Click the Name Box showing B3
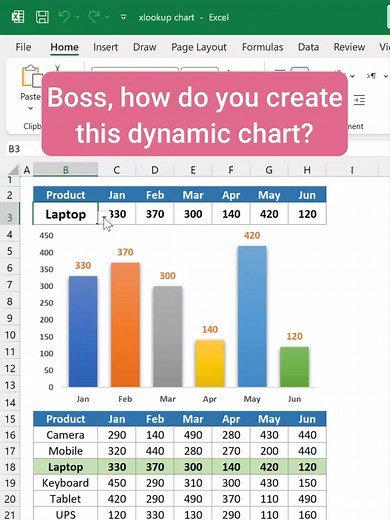Image resolution: width=390 pixels, height=520 pixels. point(23,149)
